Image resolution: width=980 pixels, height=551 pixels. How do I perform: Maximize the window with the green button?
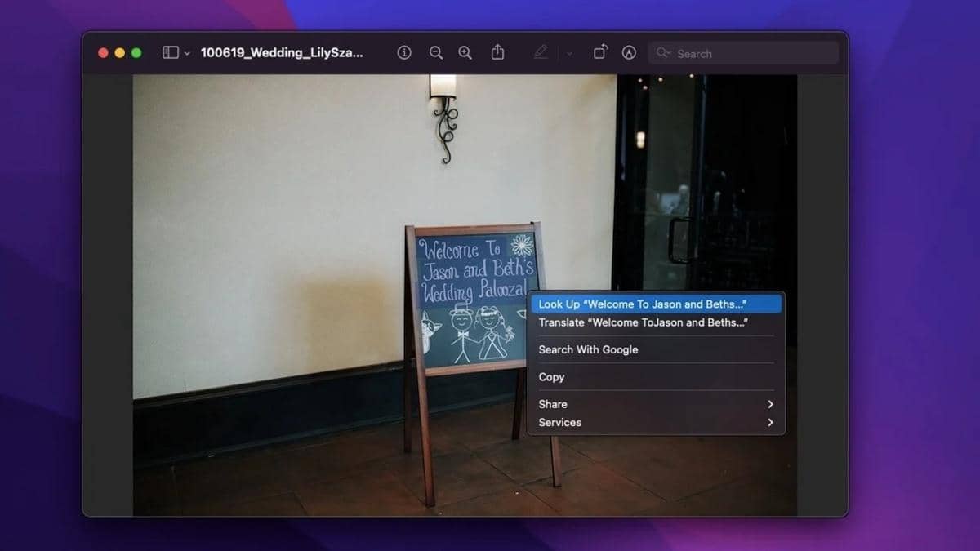click(136, 53)
